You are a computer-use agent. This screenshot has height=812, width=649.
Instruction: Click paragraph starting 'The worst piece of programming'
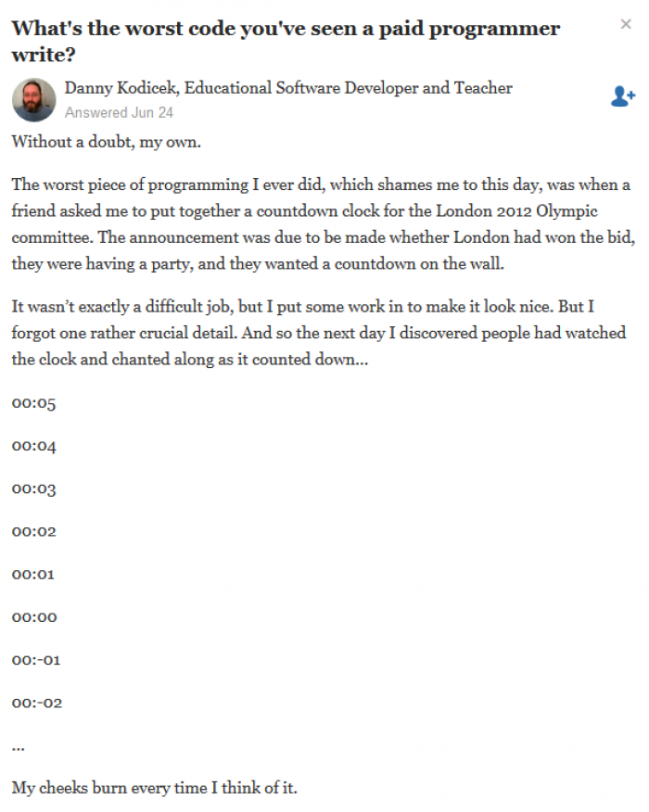(x=324, y=224)
